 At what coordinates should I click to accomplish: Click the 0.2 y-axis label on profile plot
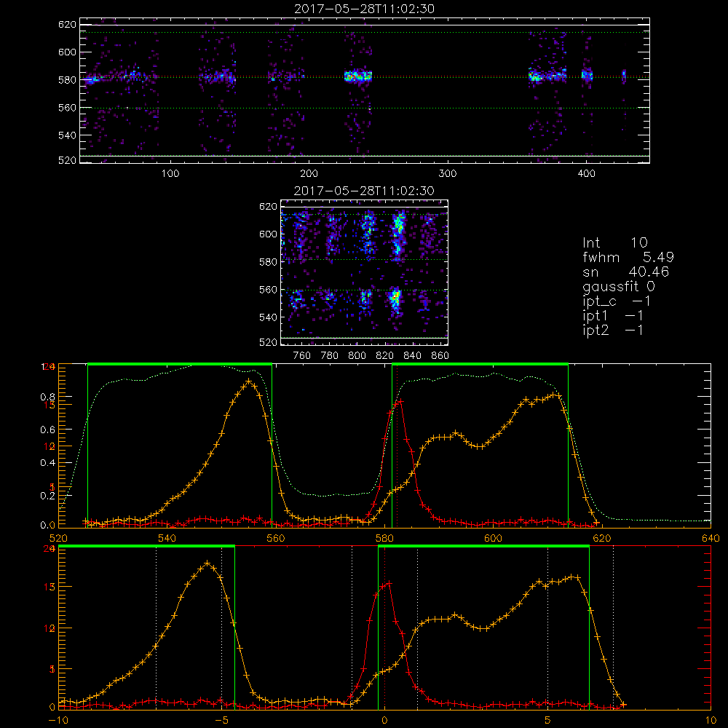click(47, 495)
